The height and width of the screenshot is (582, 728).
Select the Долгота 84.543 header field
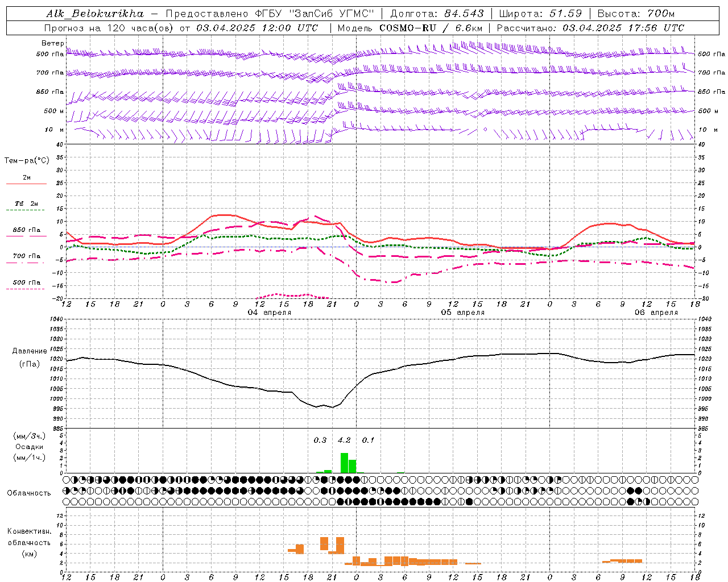tap(437, 14)
